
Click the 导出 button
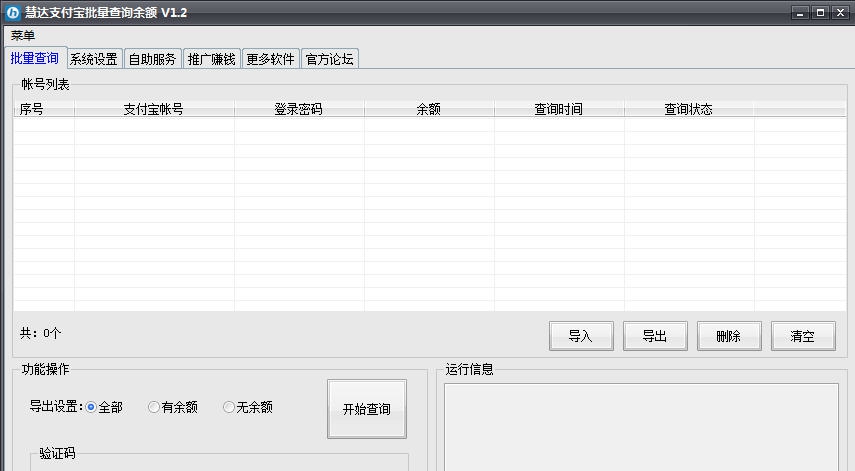(x=655, y=336)
